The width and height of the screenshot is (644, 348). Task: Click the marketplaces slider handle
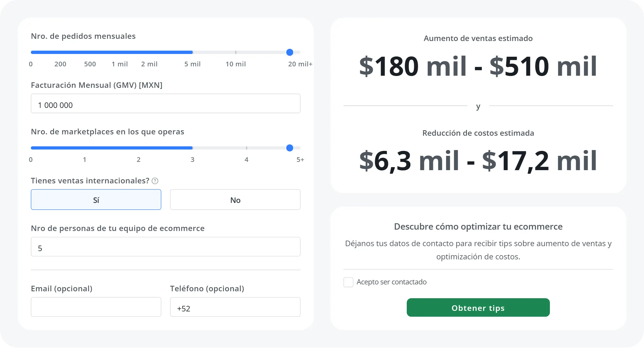(289, 148)
